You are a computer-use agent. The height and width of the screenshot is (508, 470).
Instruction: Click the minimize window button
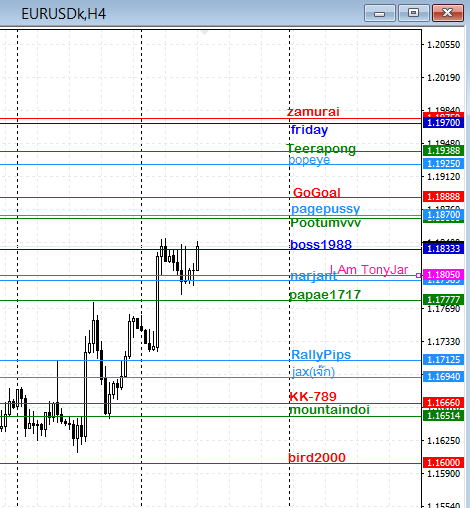click(380, 13)
